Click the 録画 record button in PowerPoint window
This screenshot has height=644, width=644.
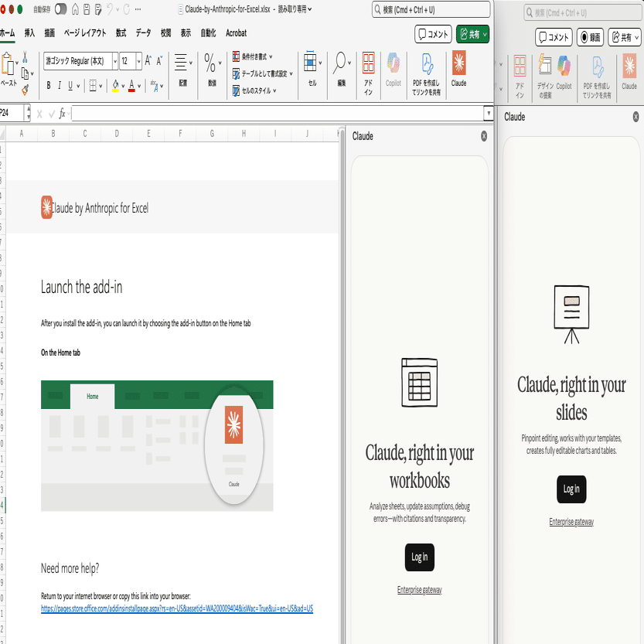tap(590, 37)
